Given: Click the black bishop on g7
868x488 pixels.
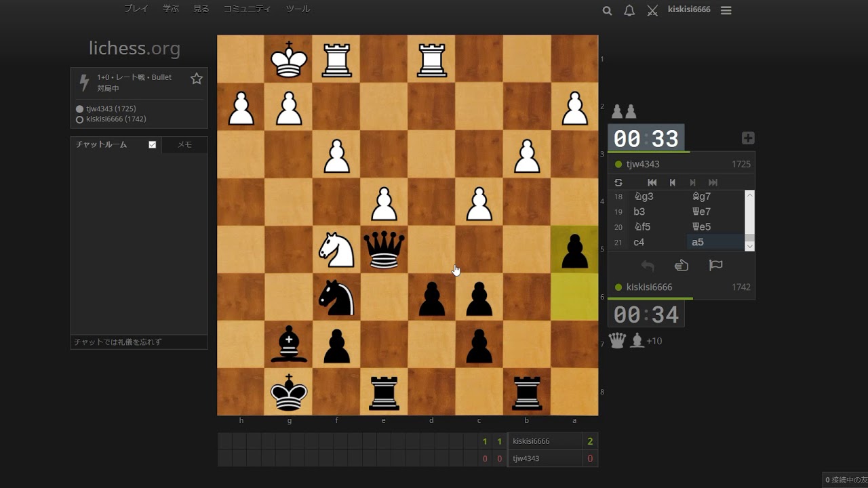Looking at the screenshot, I should pos(289,344).
